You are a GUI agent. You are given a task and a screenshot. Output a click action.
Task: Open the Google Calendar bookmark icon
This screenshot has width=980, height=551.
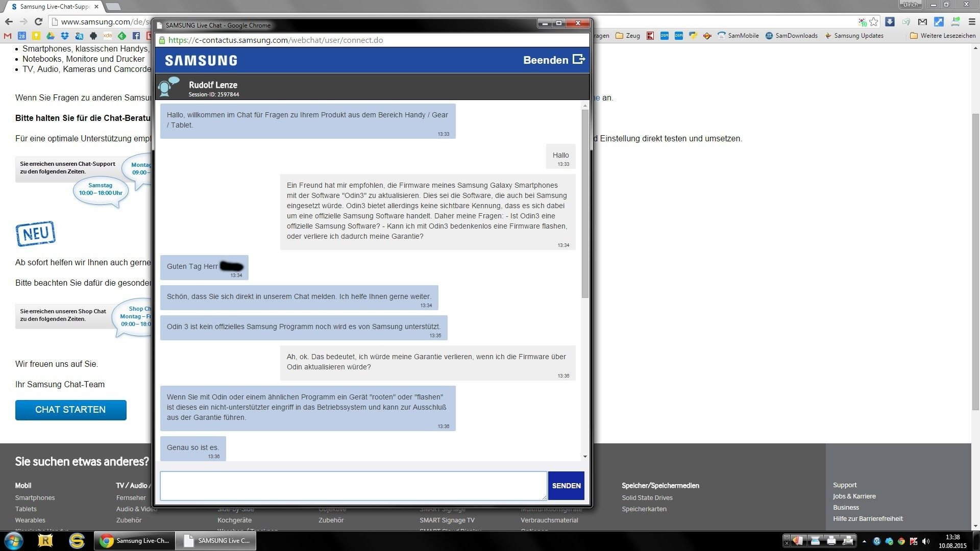point(21,36)
